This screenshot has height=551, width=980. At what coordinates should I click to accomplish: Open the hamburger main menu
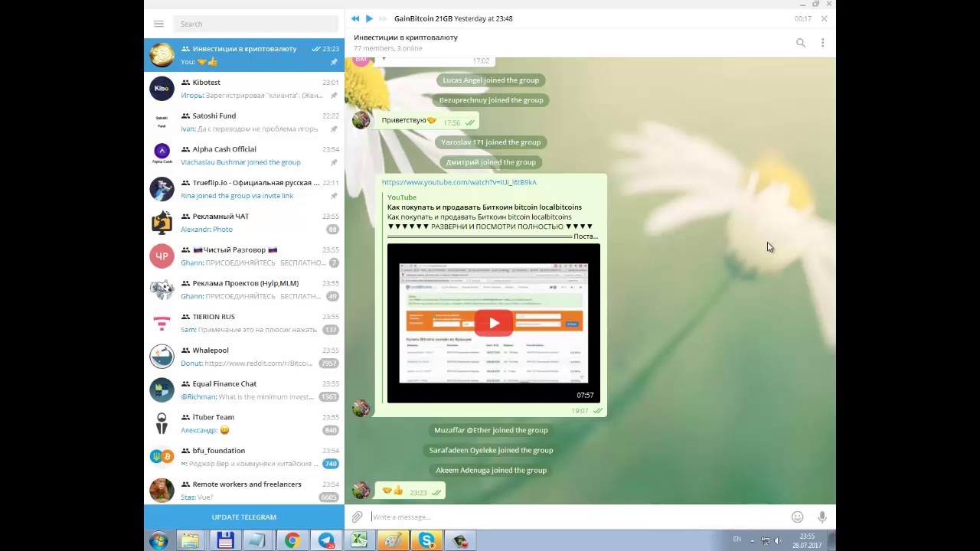pos(158,24)
